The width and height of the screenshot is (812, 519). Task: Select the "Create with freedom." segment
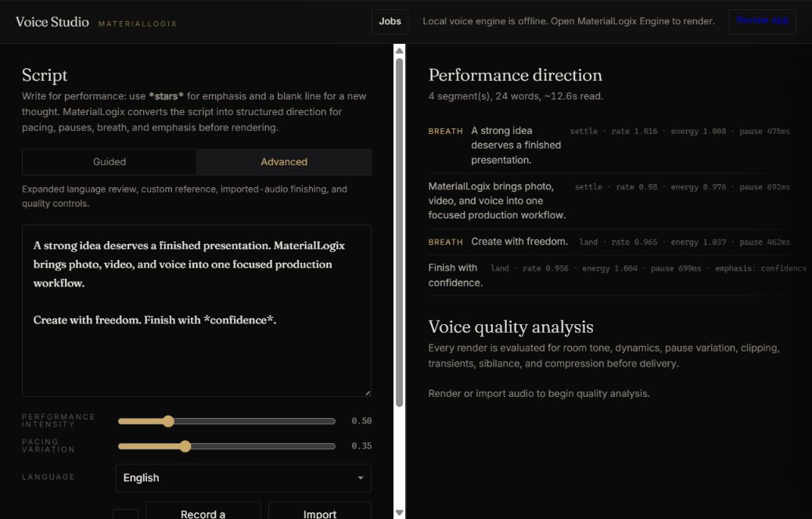click(x=519, y=241)
